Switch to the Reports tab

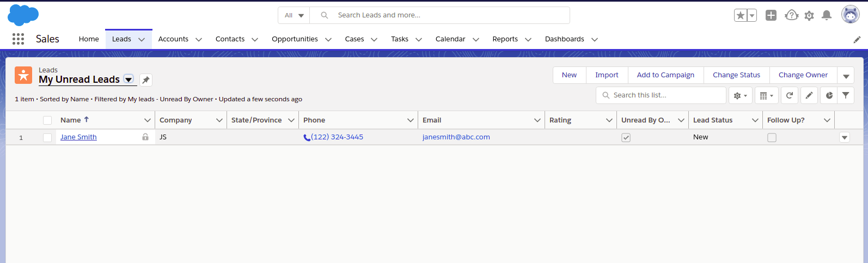(x=505, y=39)
